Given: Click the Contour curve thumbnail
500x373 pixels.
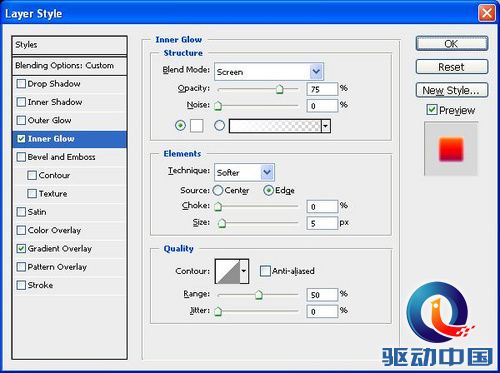Looking at the screenshot, I should pos(228,271).
